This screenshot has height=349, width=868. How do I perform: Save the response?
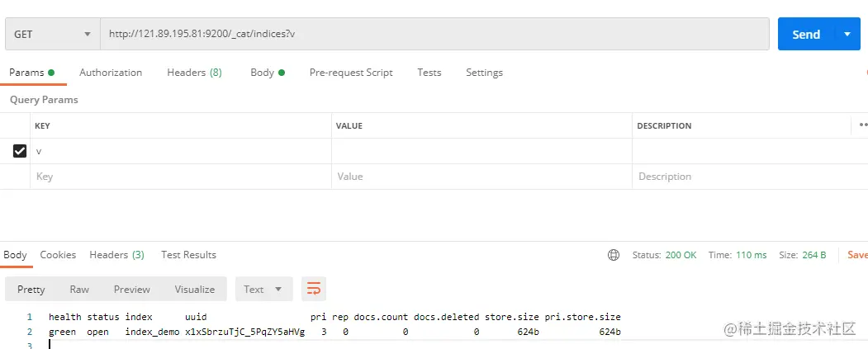pos(857,255)
